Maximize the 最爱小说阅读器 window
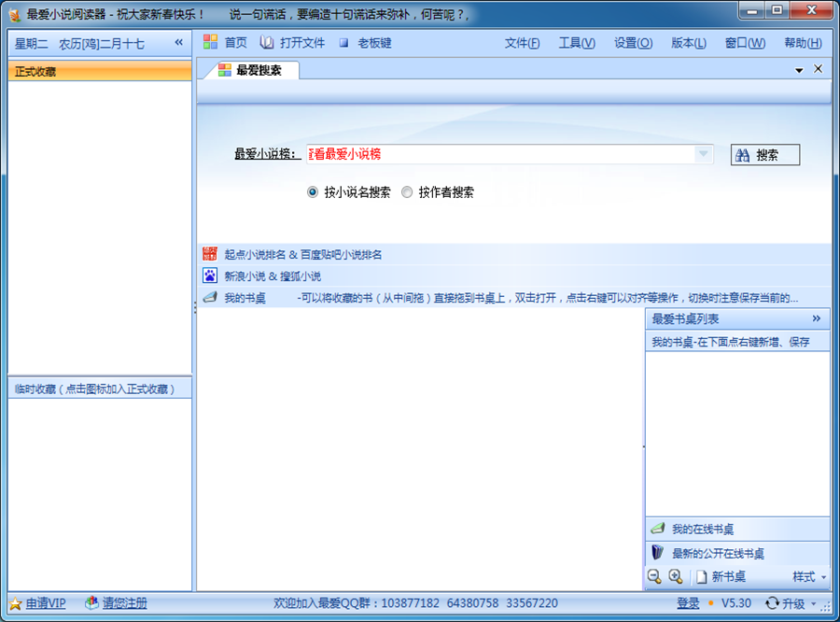The height and width of the screenshot is (622, 840). [777, 10]
